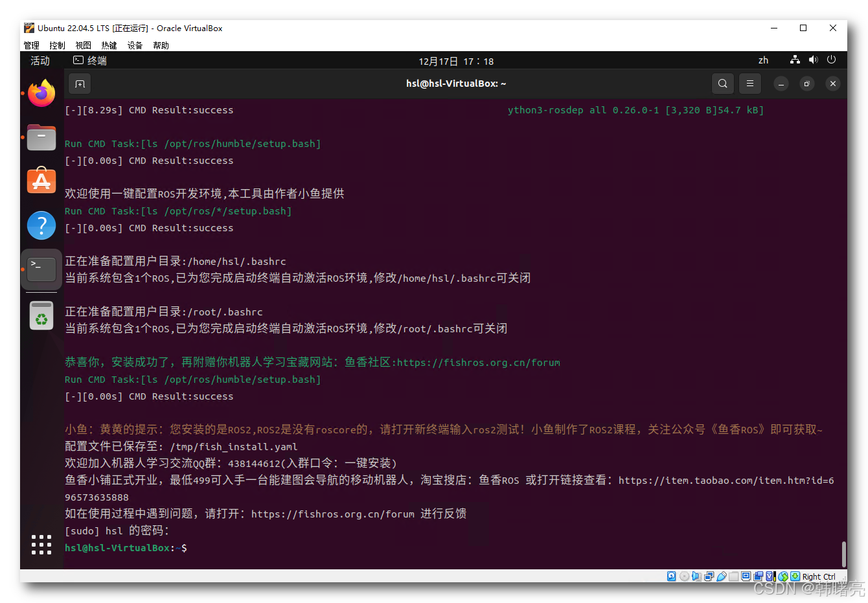Open the system status menu via power icon
Image resolution: width=868 pixels, height=603 pixels.
click(x=831, y=60)
